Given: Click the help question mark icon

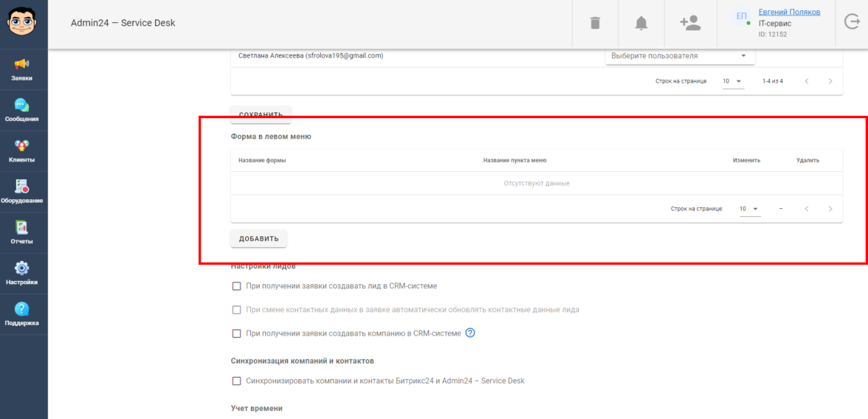Looking at the screenshot, I should click(x=470, y=333).
